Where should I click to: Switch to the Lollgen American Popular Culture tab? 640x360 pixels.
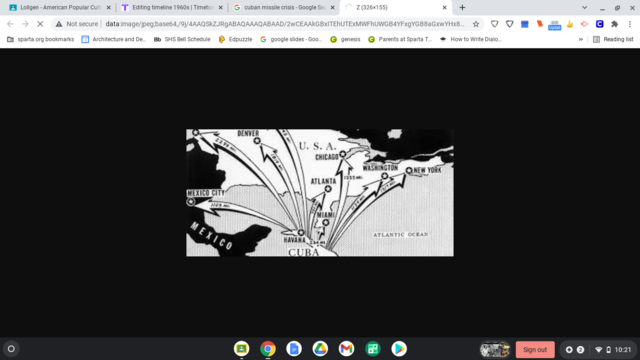[60, 7]
